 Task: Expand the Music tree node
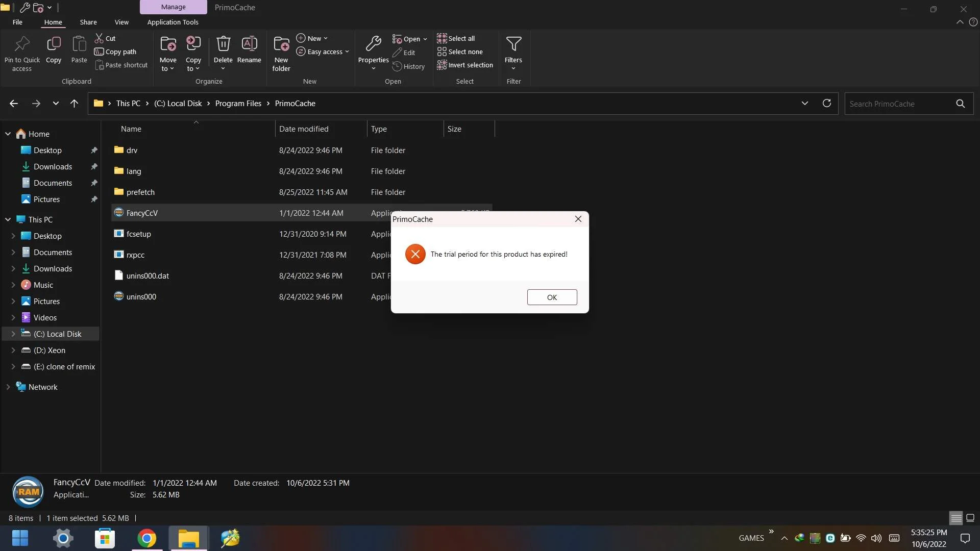(x=13, y=285)
